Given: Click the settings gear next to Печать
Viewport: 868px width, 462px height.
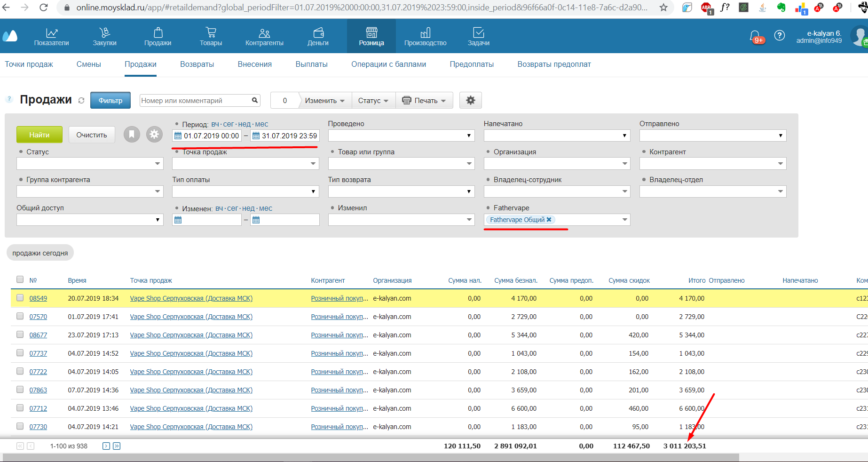Looking at the screenshot, I should point(470,100).
